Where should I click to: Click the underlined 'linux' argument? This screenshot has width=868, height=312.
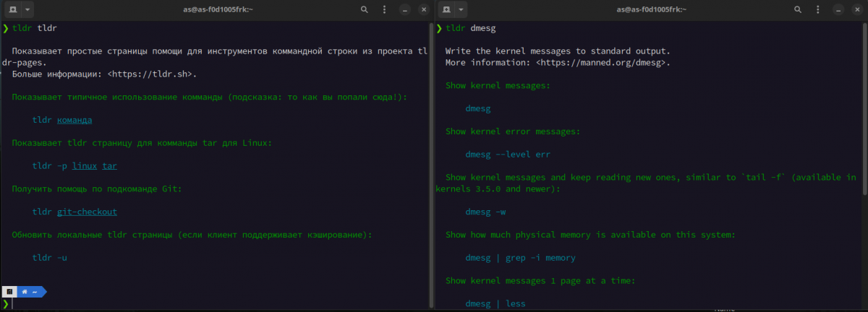tap(85, 166)
